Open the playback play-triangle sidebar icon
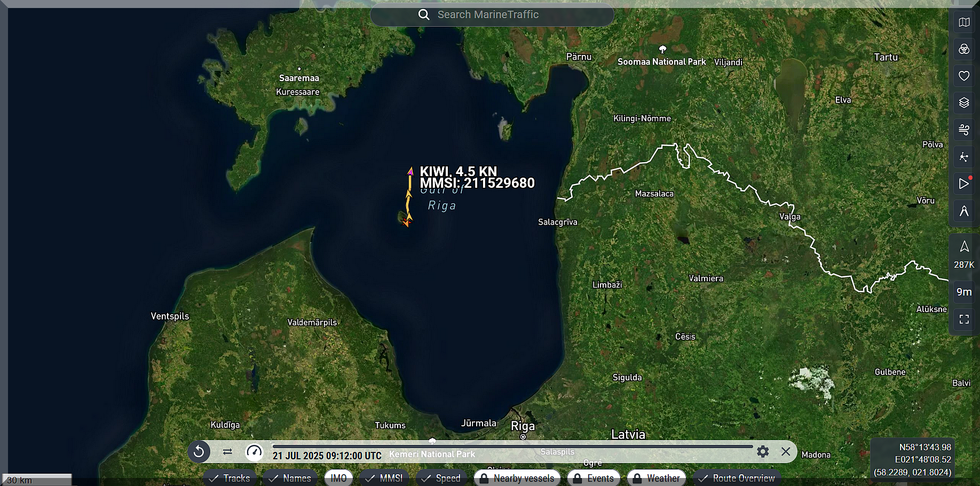 point(964,184)
